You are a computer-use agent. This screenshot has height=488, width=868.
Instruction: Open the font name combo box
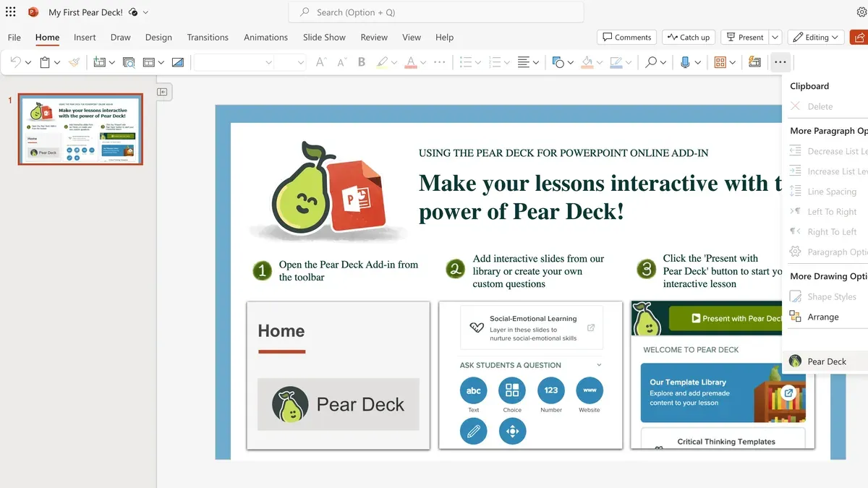[x=234, y=63]
